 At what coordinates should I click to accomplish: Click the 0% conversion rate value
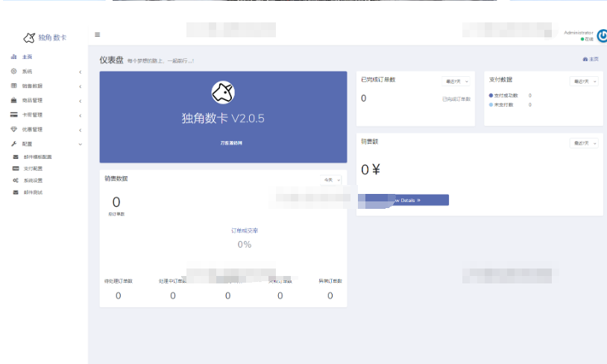point(245,245)
